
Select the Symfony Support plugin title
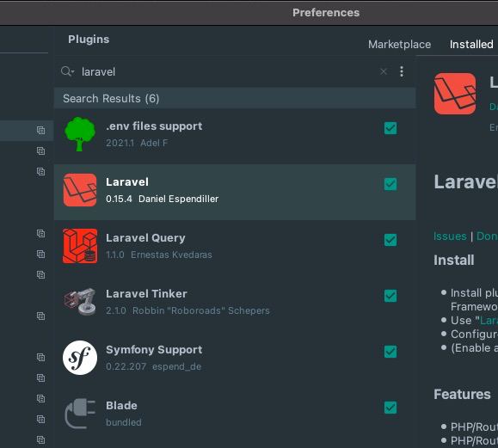coord(154,350)
